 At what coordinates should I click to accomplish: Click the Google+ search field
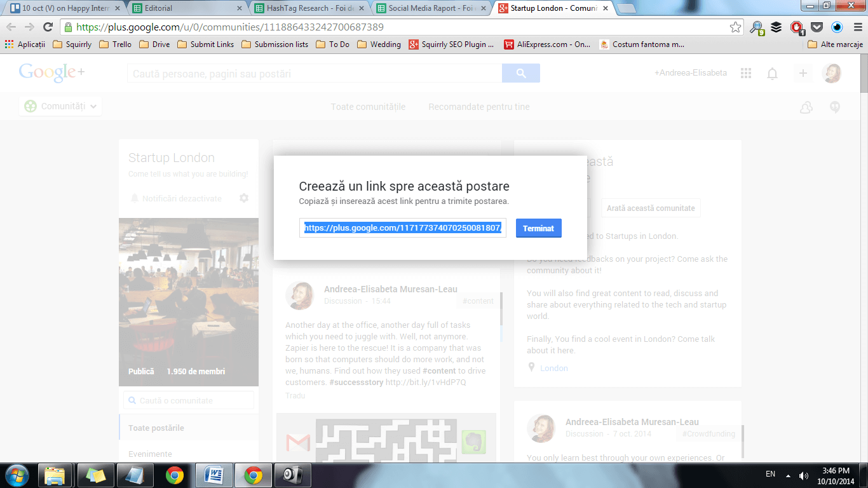(x=315, y=74)
